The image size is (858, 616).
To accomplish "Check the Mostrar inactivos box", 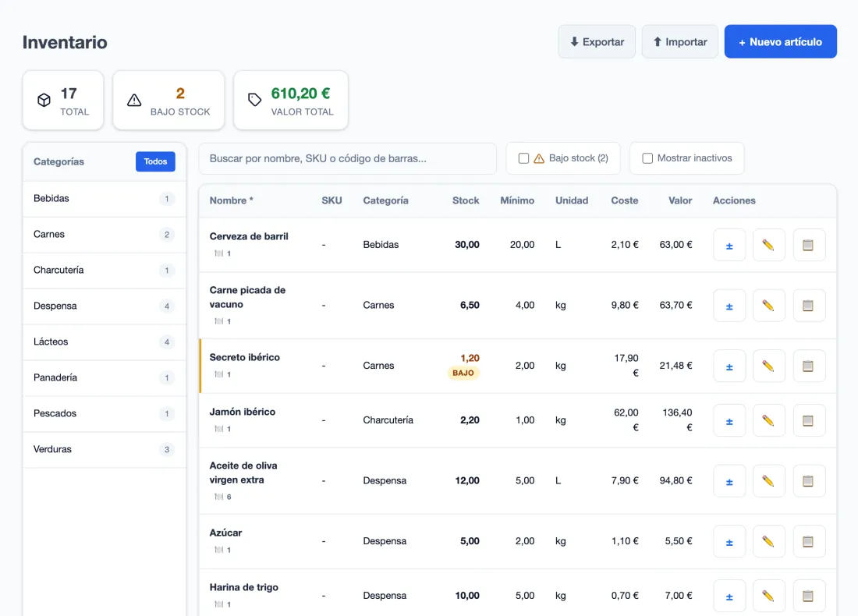I will pos(647,158).
